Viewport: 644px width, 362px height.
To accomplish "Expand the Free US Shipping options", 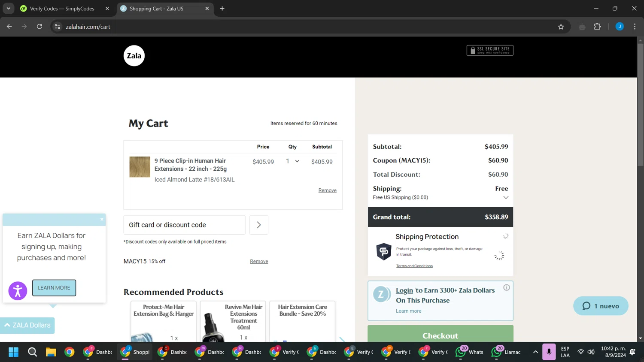I will coord(506,197).
